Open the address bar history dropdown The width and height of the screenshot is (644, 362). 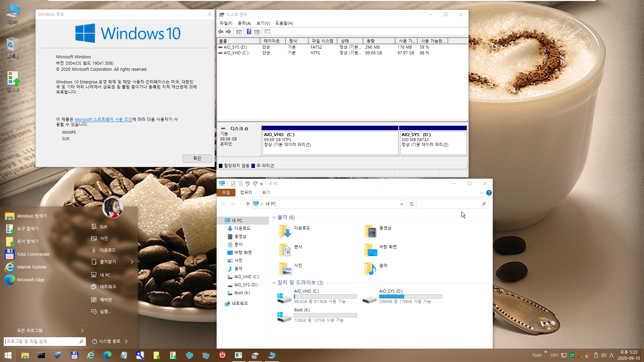401,204
